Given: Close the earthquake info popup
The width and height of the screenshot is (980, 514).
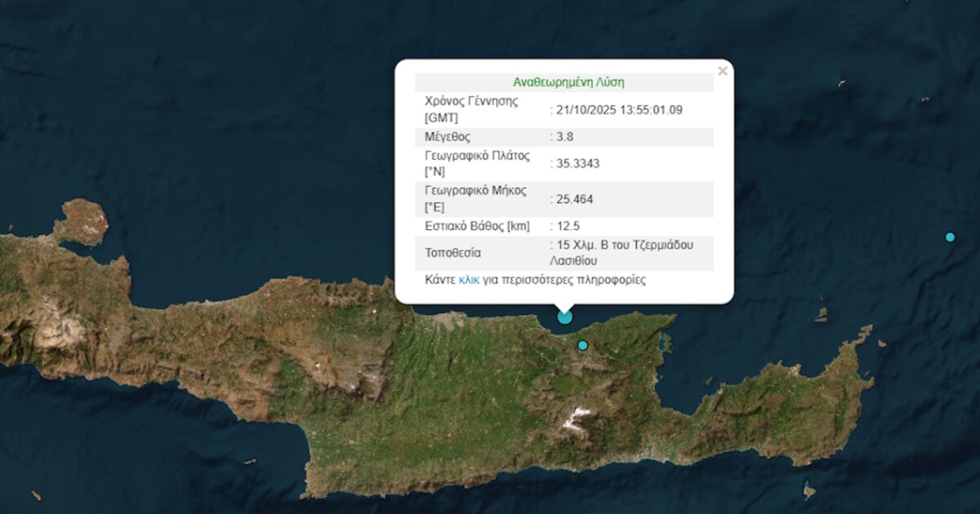Looking at the screenshot, I should pos(722,72).
